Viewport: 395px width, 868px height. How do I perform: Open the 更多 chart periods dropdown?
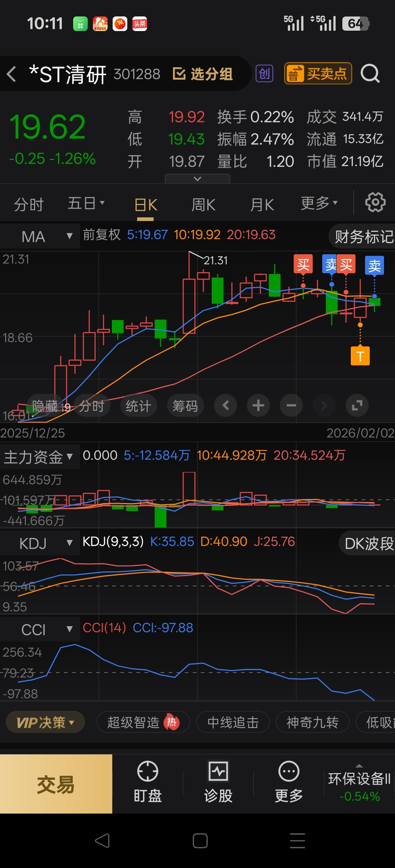[x=319, y=203]
